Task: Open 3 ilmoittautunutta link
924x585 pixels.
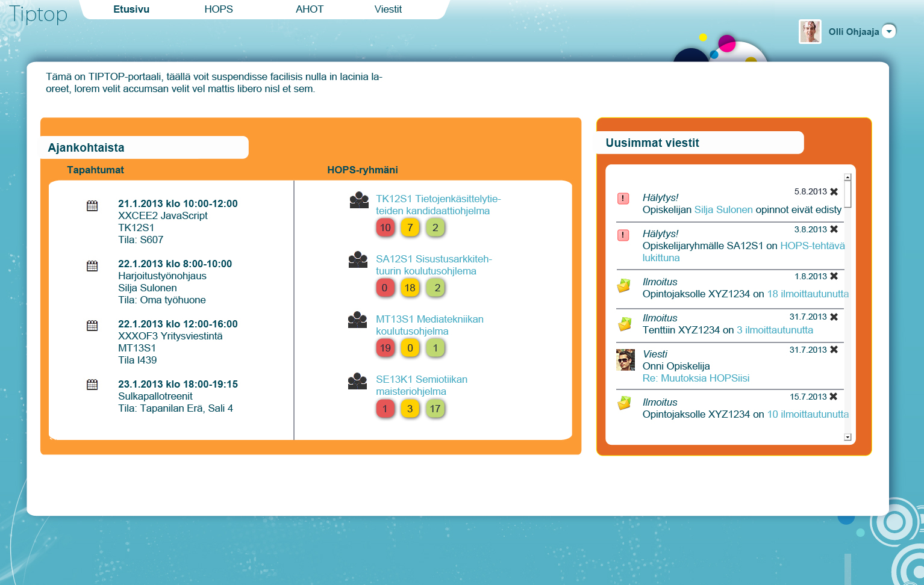Action: coord(775,330)
